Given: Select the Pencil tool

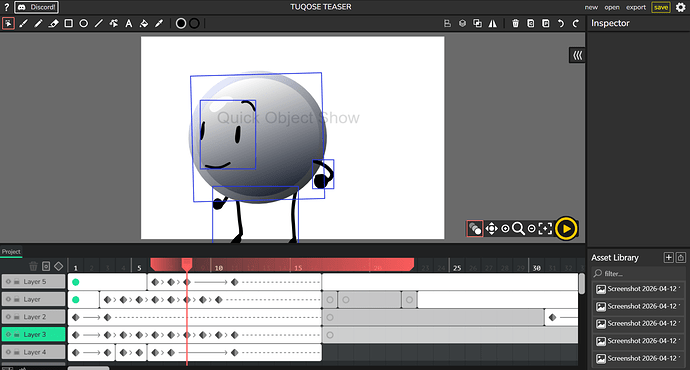Looking at the screenshot, I should 38,23.
